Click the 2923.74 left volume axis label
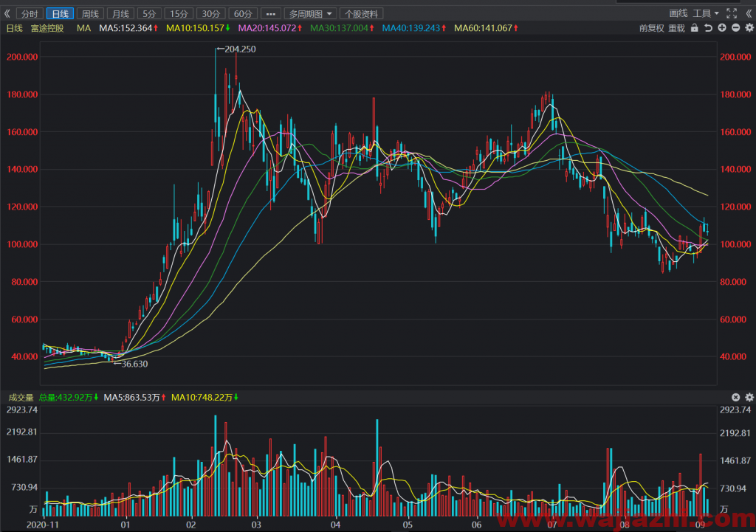756x532 pixels. coord(21,410)
